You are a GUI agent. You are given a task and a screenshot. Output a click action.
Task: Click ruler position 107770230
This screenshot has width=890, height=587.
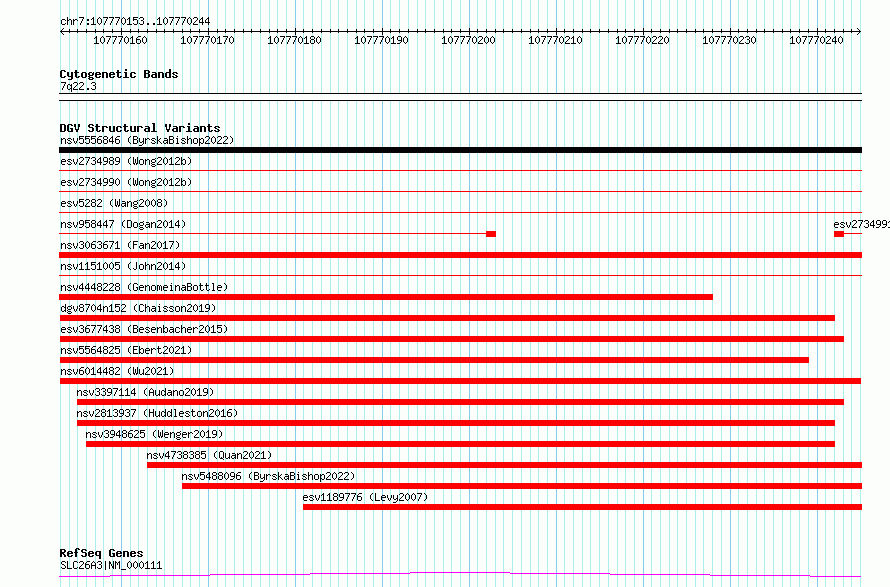tap(729, 40)
